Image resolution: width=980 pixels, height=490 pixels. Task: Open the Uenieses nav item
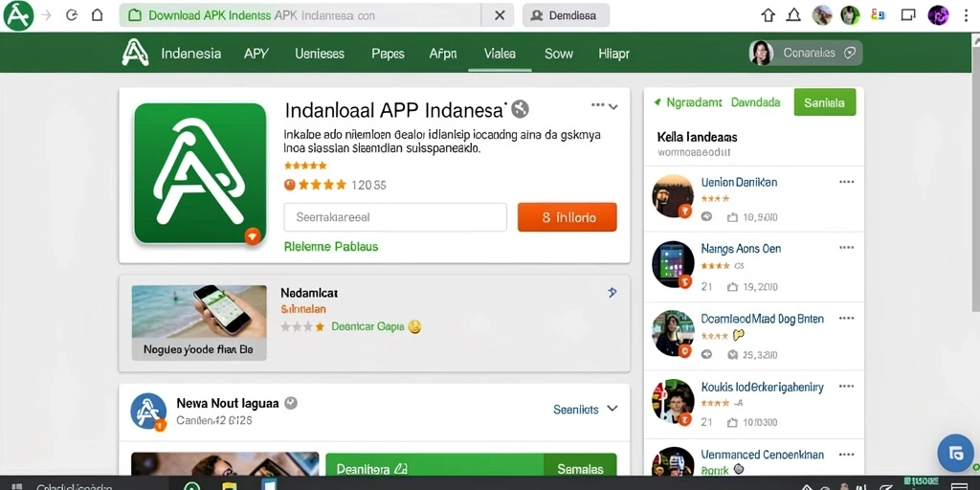pos(320,54)
